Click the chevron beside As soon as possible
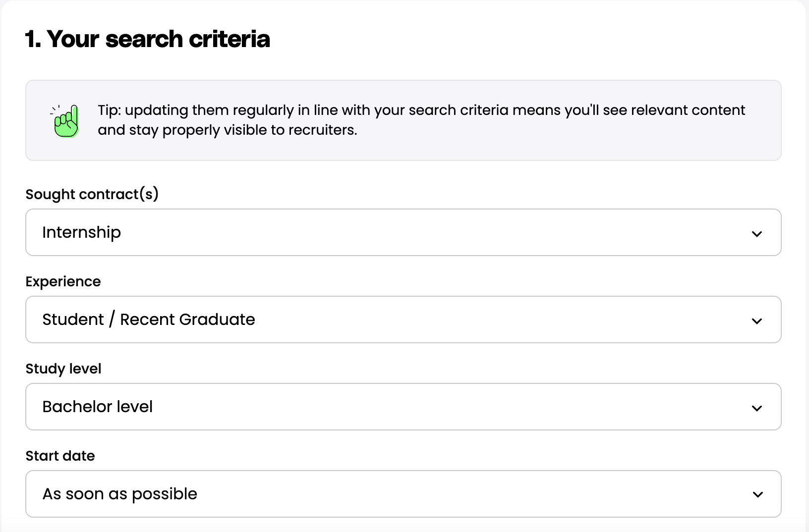 [757, 494]
